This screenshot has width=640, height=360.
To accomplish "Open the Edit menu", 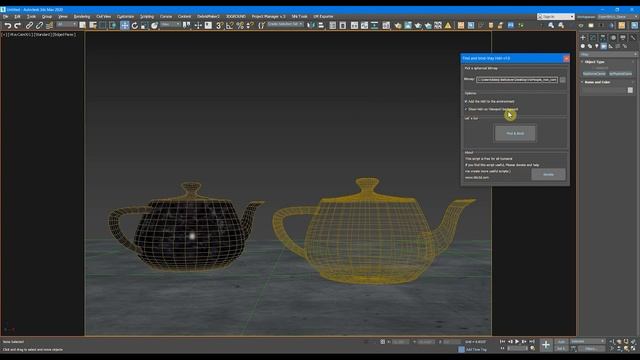I will 17,17.
